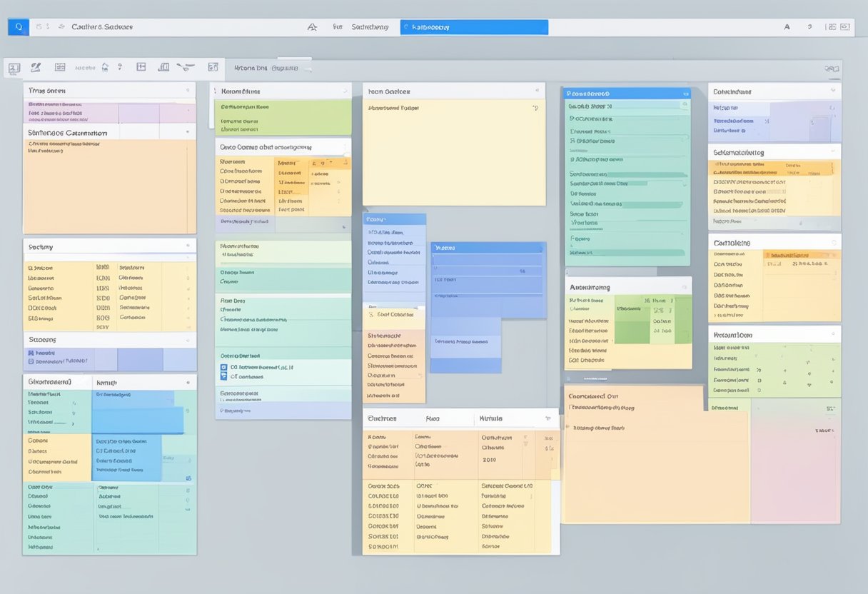The width and height of the screenshot is (868, 594).
Task: Toggle the second blue checkbox in green panel
Action: [223, 376]
